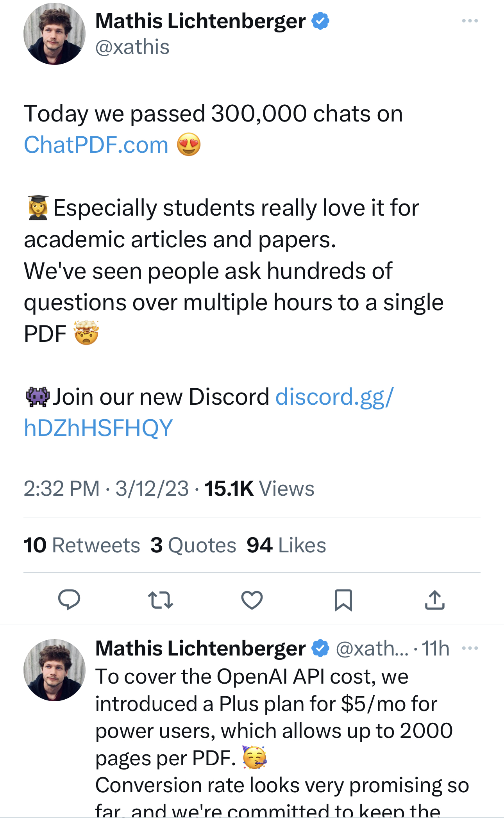View the 10 Retweets list
The width and height of the screenshot is (504, 827).
(82, 545)
